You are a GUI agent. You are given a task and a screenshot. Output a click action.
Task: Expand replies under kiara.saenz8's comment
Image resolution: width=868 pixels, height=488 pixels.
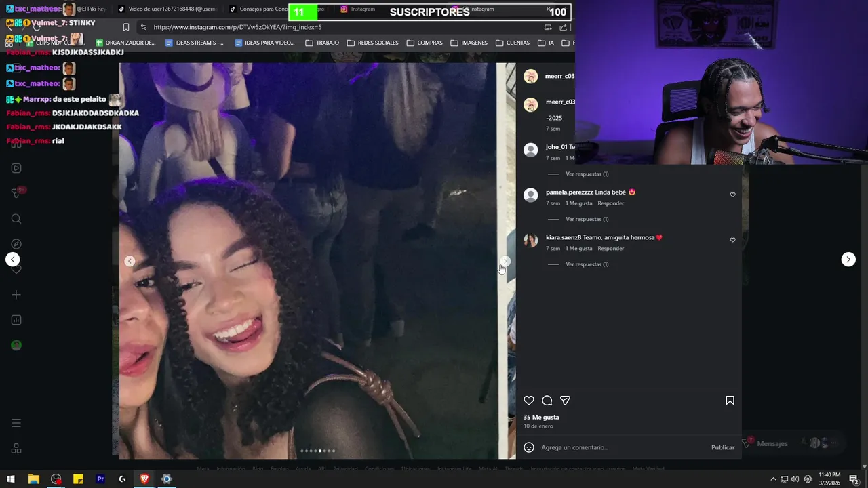pyautogui.click(x=587, y=264)
